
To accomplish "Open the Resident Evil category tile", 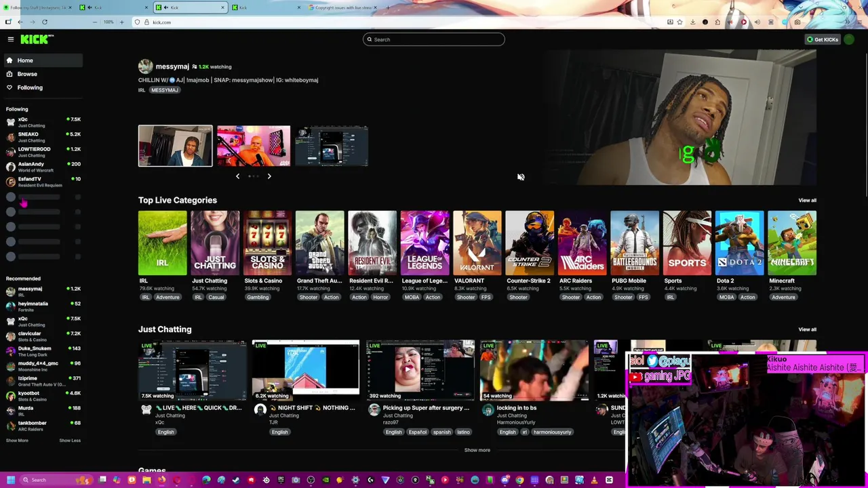I will click(x=372, y=243).
